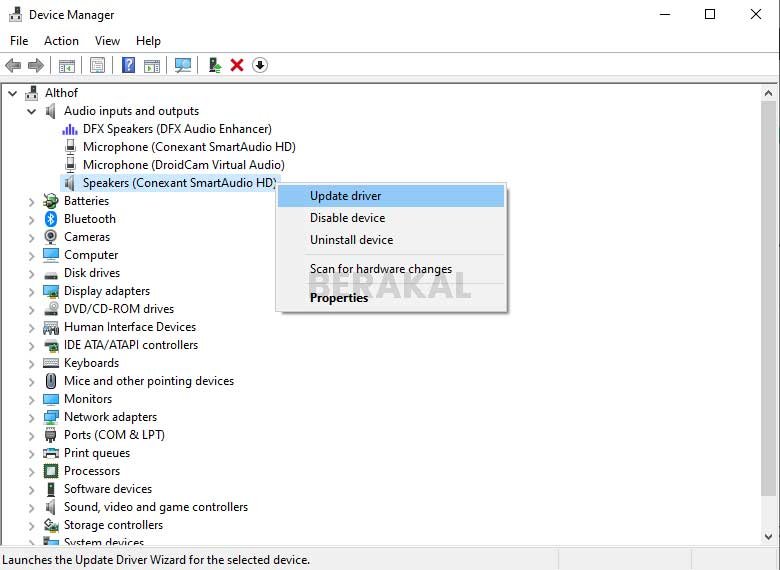Click the Althof computer root icon
This screenshot has width=780, height=570.
[32, 93]
